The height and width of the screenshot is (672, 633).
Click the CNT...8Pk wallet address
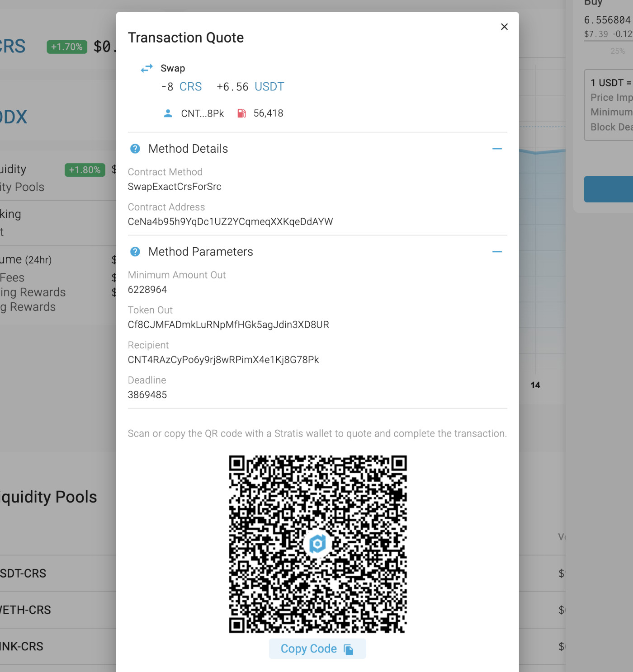coord(203,114)
